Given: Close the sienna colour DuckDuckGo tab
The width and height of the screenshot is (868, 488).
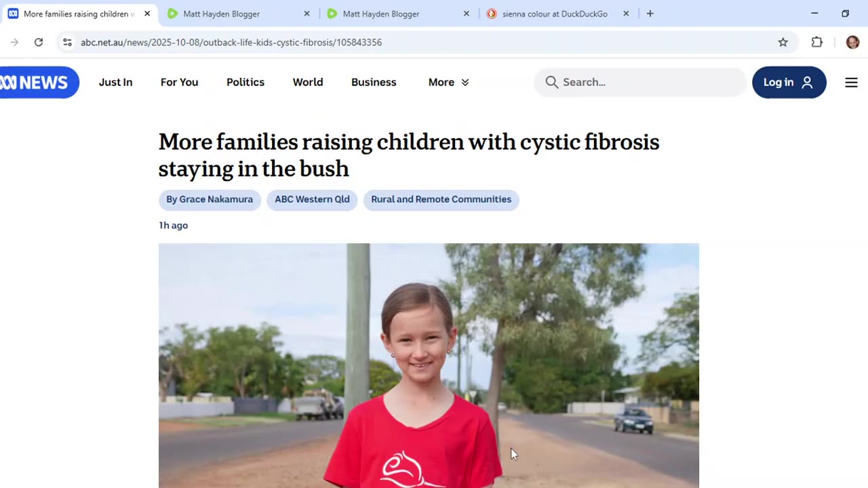Looking at the screenshot, I should pyautogui.click(x=626, y=14).
